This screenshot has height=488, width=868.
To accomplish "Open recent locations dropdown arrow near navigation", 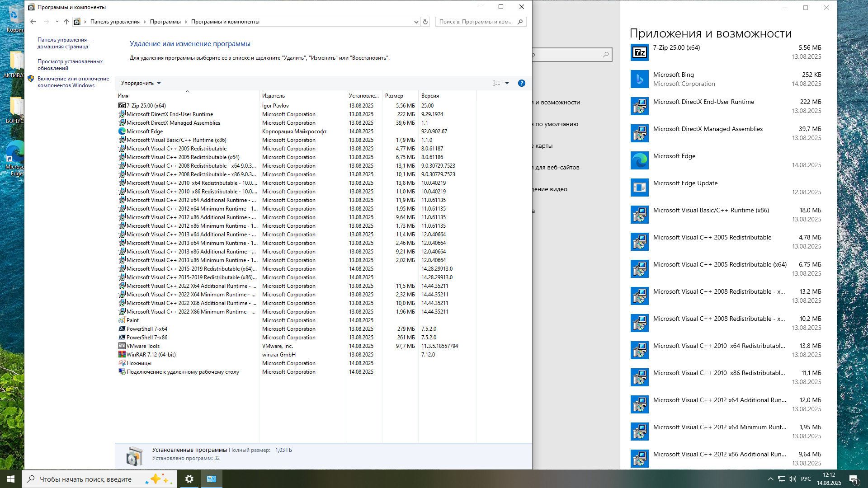I will (x=57, y=22).
